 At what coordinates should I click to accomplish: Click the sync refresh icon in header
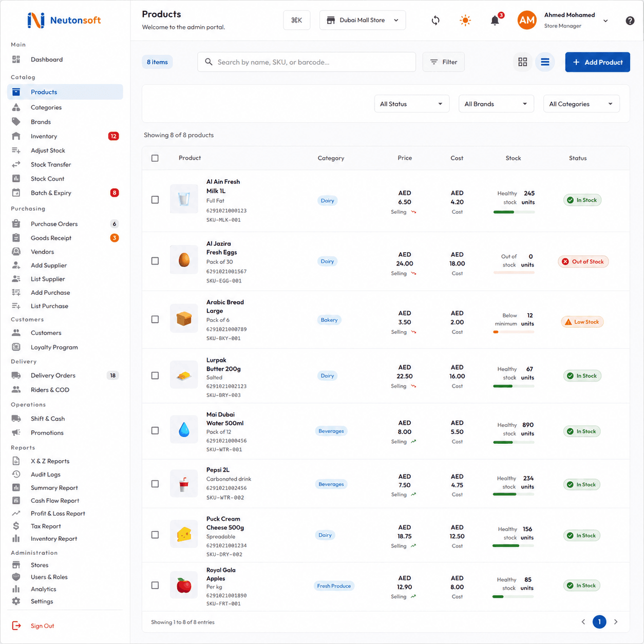click(435, 21)
